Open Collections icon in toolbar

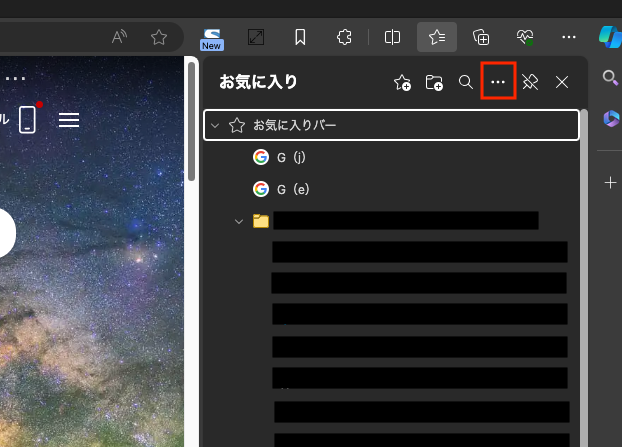pos(481,37)
